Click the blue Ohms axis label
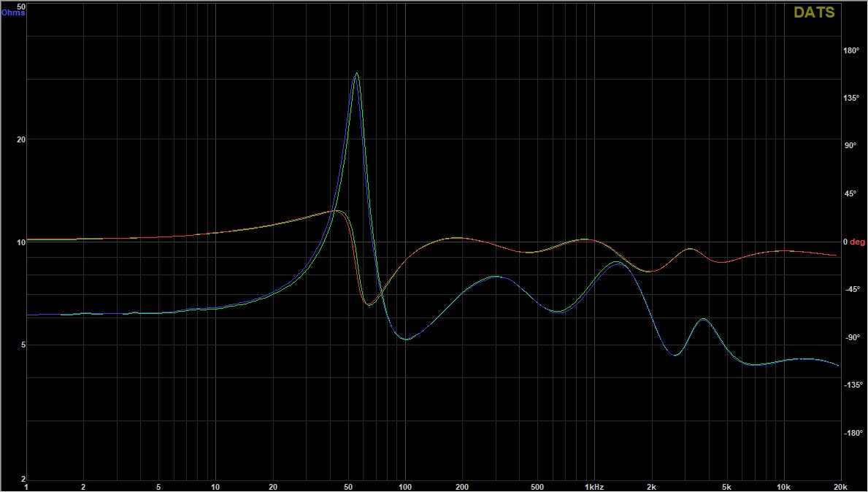Viewport: 868px width, 492px height. [x=13, y=13]
